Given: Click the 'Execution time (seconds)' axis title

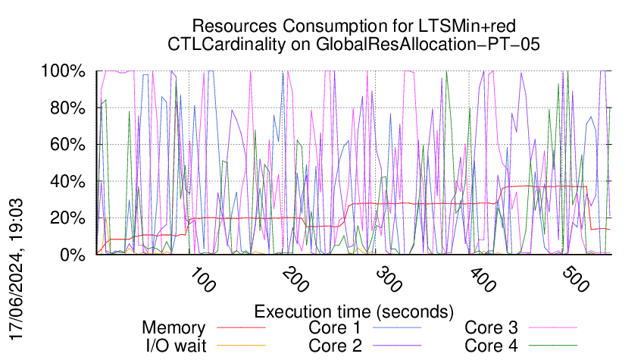Looking at the screenshot, I should click(354, 312).
